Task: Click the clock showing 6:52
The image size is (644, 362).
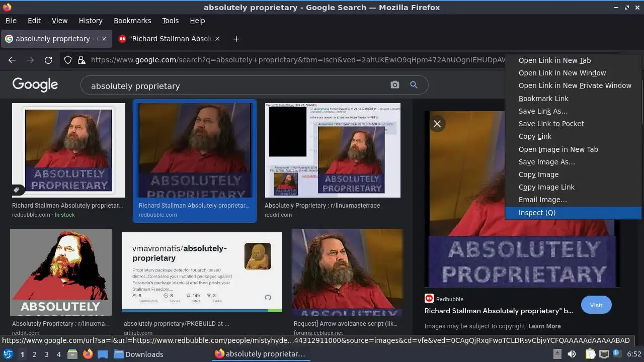Action: point(634,354)
